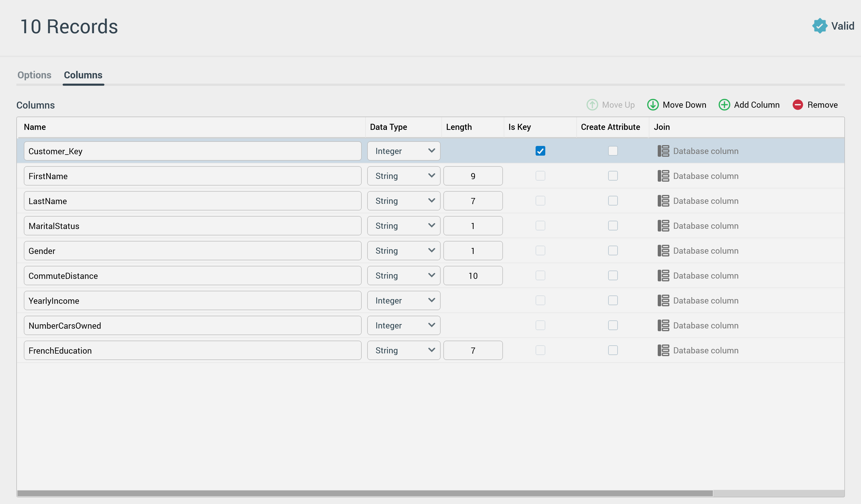Click the red Remove minus icon
This screenshot has height=504, width=861.
[798, 105]
